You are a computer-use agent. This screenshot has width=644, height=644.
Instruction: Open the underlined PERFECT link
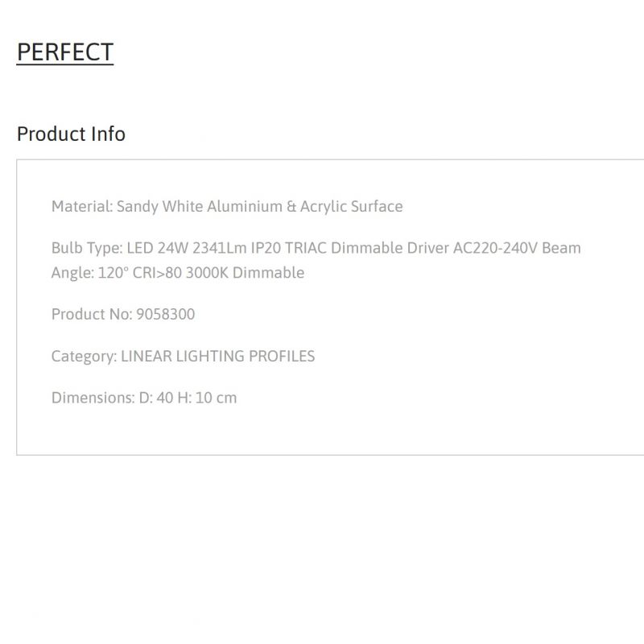[65, 52]
